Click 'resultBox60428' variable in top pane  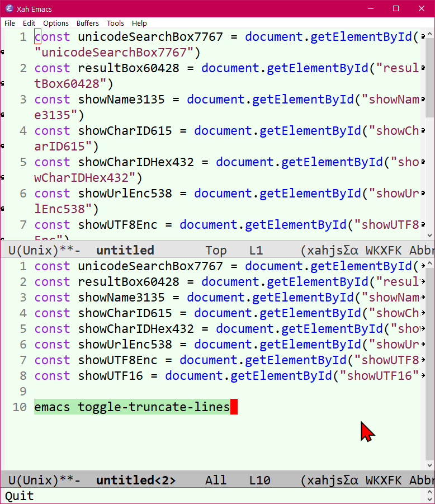pyautogui.click(x=129, y=68)
